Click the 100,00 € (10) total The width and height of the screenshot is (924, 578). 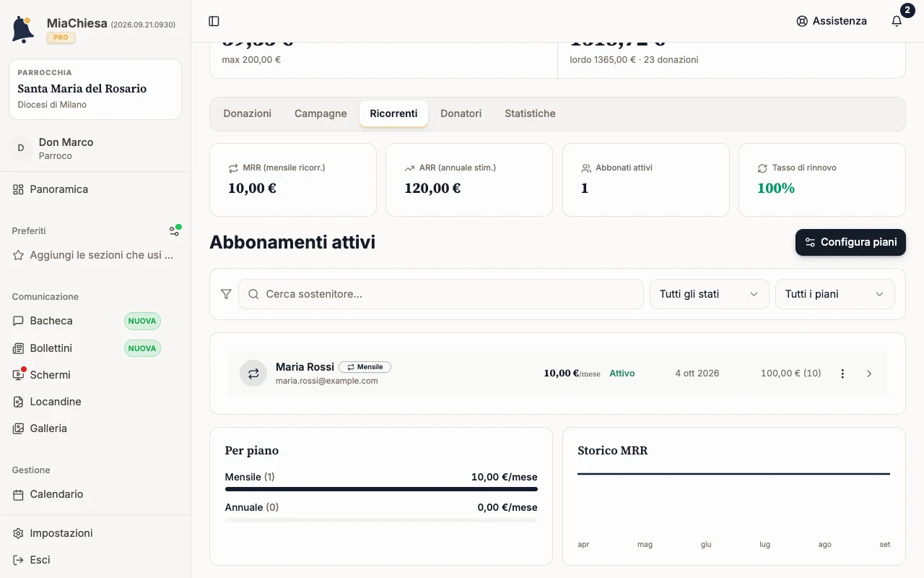click(x=791, y=374)
